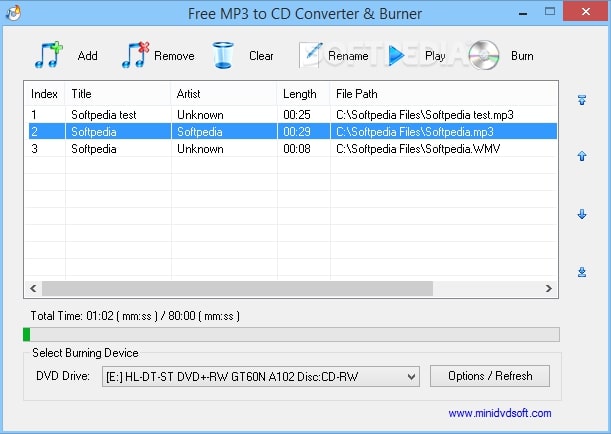Move selected track down one position

582,214
